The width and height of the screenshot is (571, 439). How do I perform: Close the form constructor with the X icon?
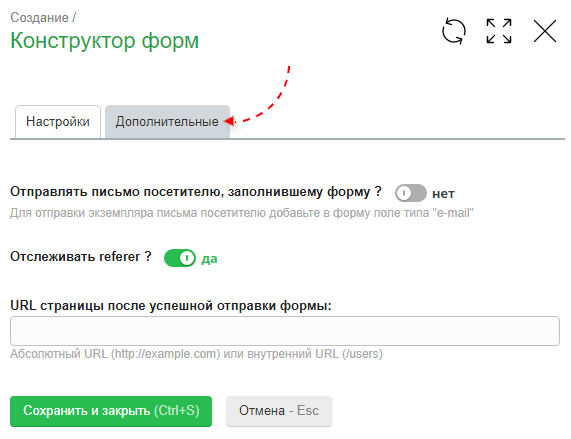point(545,31)
